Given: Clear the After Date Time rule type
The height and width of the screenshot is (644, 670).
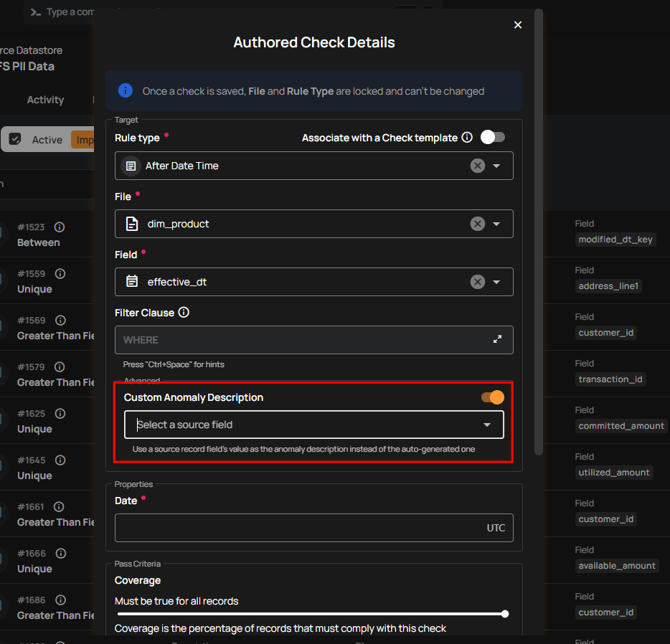Looking at the screenshot, I should 477,166.
